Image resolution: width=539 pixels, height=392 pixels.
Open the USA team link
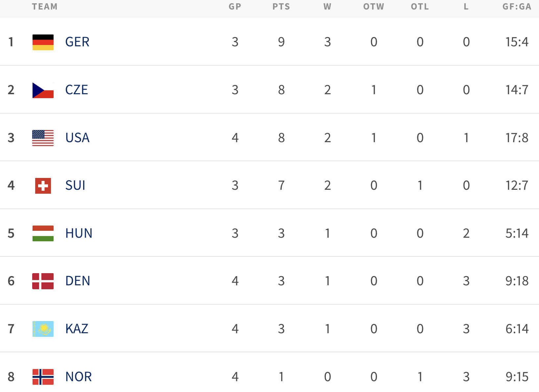pyautogui.click(x=77, y=138)
